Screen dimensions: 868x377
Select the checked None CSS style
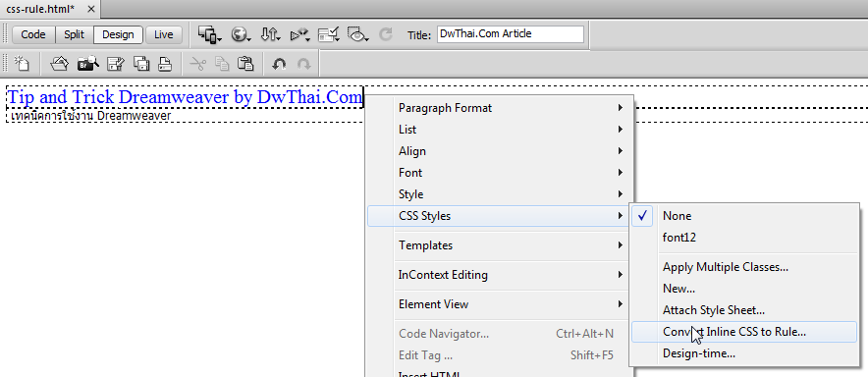[x=744, y=216]
